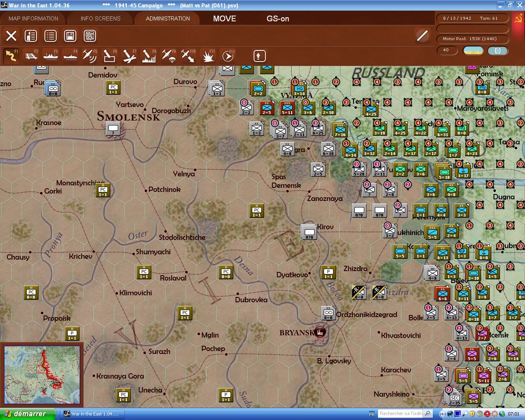
Task: Select the PC 1=1 counter near Monastyrschina
Action: (x=103, y=190)
